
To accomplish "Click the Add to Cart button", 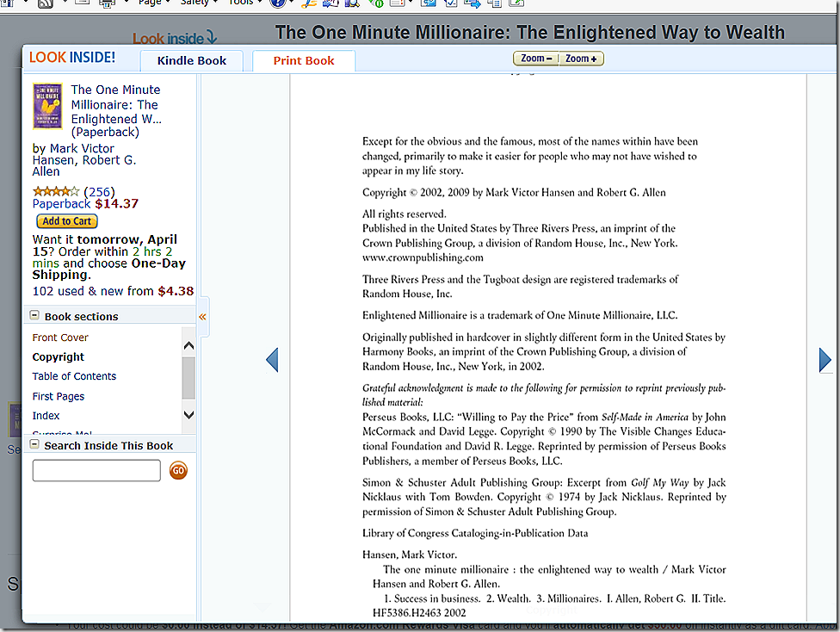I will coord(67,221).
